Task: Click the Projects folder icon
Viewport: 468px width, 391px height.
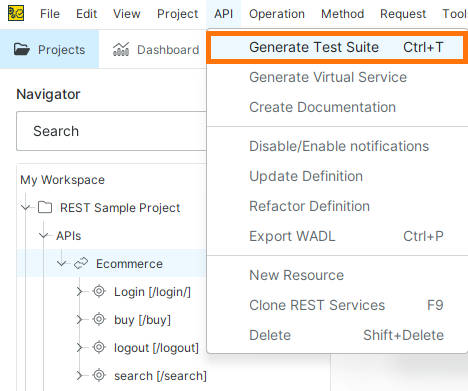Action: click(22, 49)
